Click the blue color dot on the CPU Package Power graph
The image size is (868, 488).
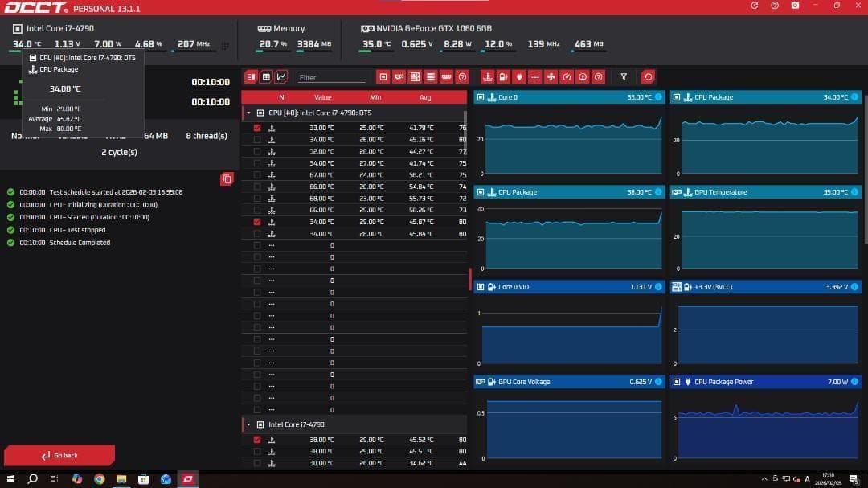pos(854,382)
